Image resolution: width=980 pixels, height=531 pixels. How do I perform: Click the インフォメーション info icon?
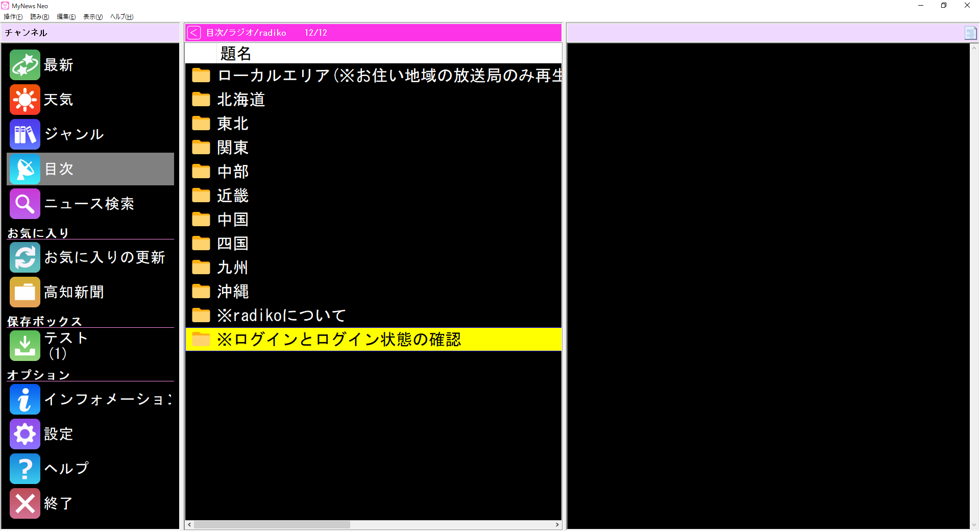point(24,399)
